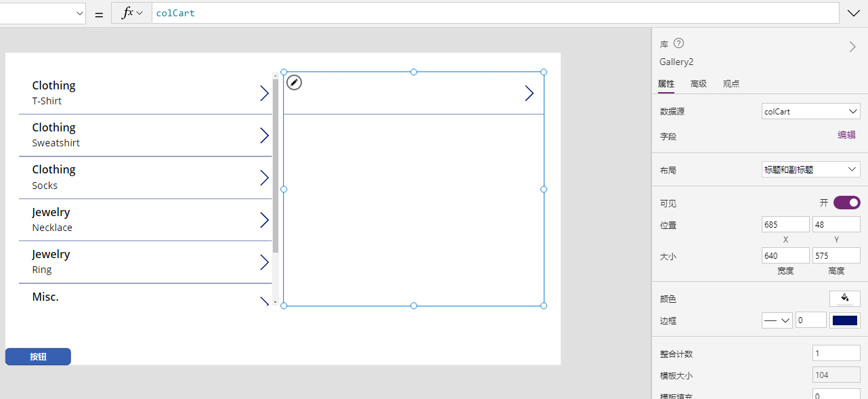Click the dark blue border color swatch
The width and height of the screenshot is (868, 399).
[x=845, y=320]
